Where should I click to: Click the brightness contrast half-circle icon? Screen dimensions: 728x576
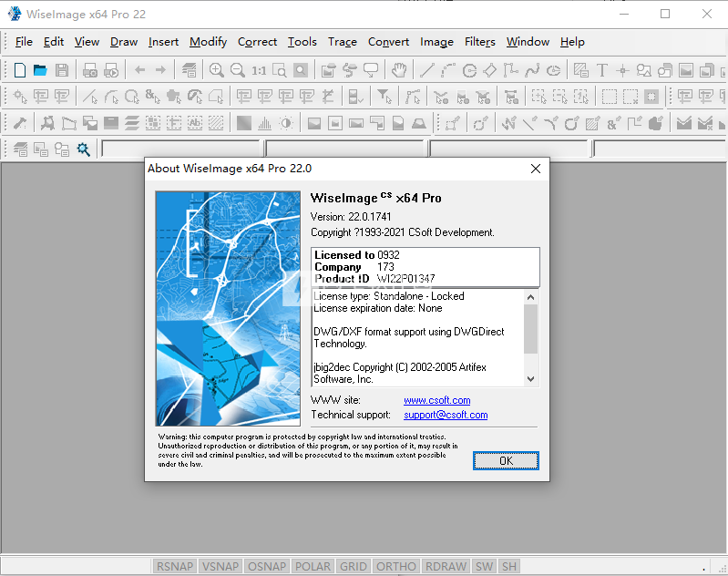point(286,123)
